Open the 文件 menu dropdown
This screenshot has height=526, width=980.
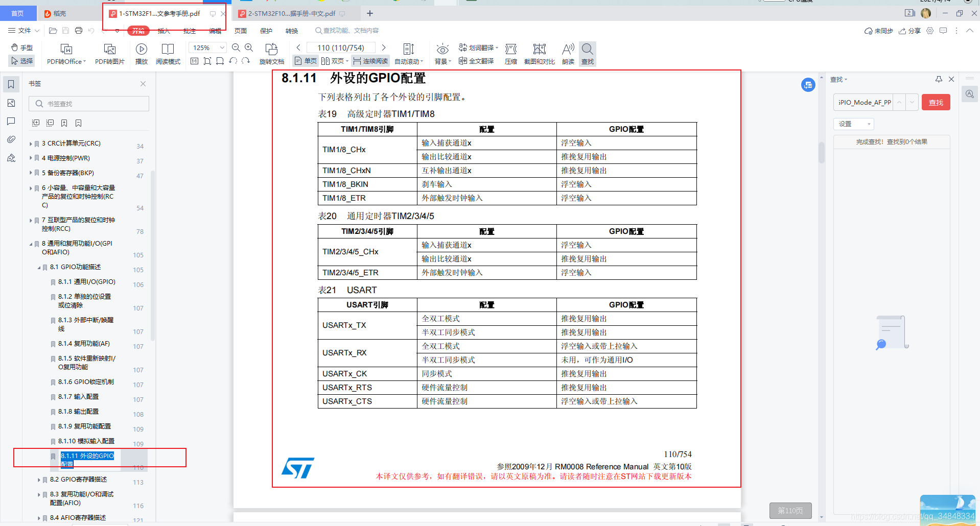coord(24,31)
